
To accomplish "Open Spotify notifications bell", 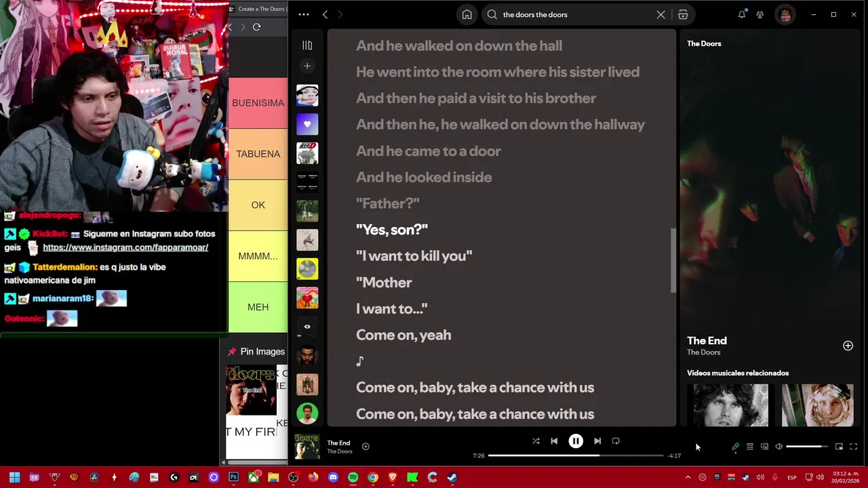I will (x=742, y=14).
